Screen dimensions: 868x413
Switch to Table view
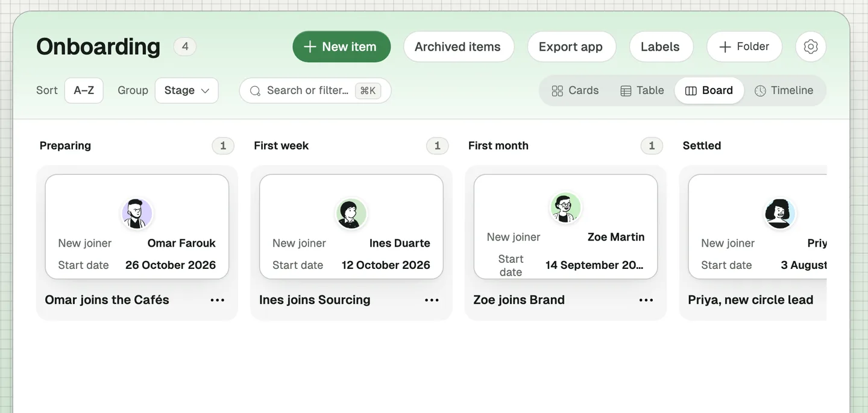pyautogui.click(x=643, y=90)
